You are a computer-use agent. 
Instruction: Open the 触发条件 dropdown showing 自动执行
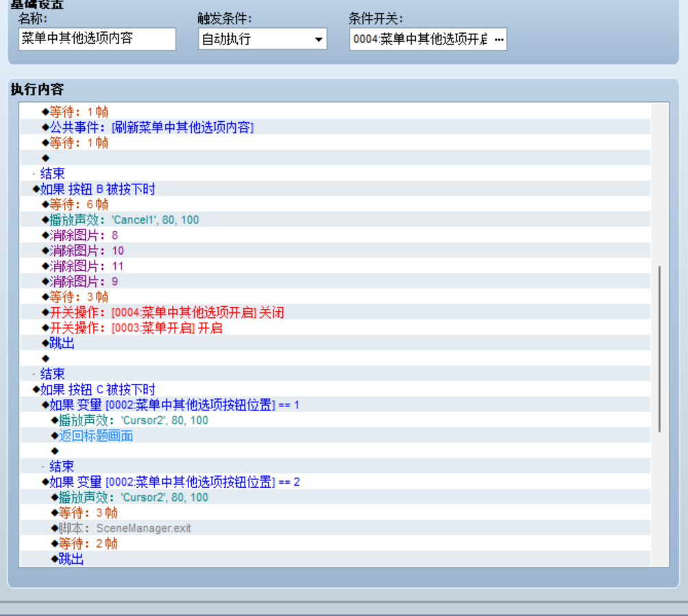[262, 39]
